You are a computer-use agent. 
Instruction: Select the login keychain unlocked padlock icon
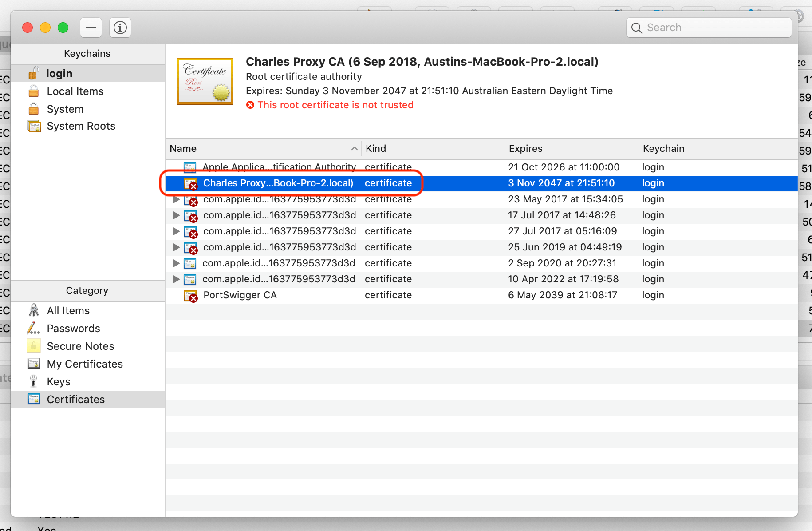point(34,73)
